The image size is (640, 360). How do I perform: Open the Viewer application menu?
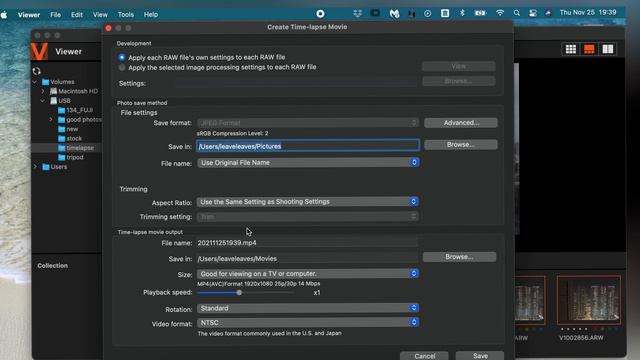pyautogui.click(x=29, y=15)
